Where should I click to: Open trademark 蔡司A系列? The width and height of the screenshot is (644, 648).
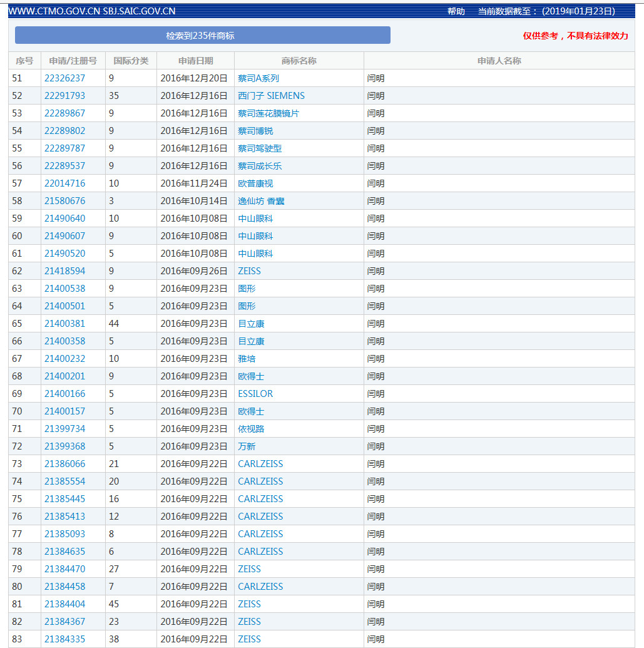point(258,78)
